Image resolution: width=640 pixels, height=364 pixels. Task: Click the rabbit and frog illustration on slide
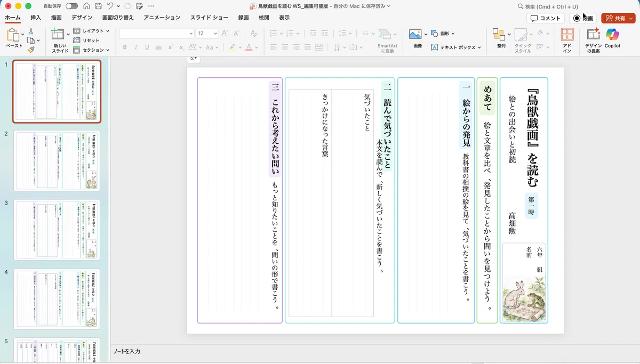(x=524, y=300)
